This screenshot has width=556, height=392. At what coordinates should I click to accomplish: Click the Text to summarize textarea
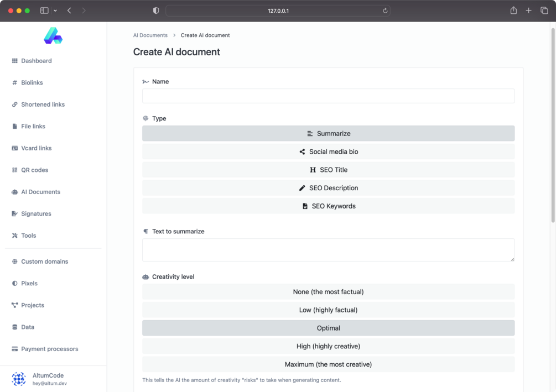click(329, 250)
